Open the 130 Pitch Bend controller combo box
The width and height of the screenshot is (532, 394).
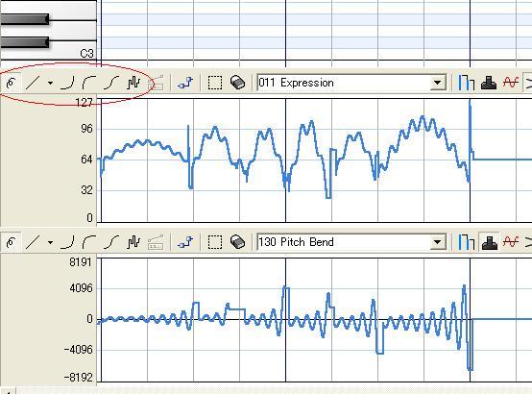point(351,242)
